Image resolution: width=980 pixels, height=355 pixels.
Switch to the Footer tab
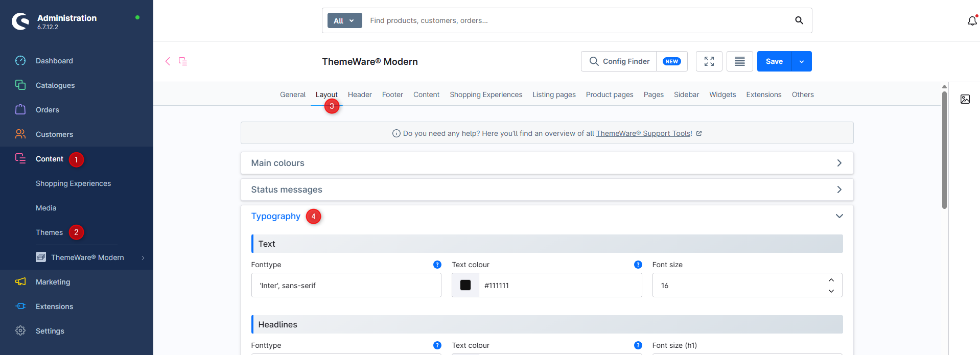pos(392,94)
